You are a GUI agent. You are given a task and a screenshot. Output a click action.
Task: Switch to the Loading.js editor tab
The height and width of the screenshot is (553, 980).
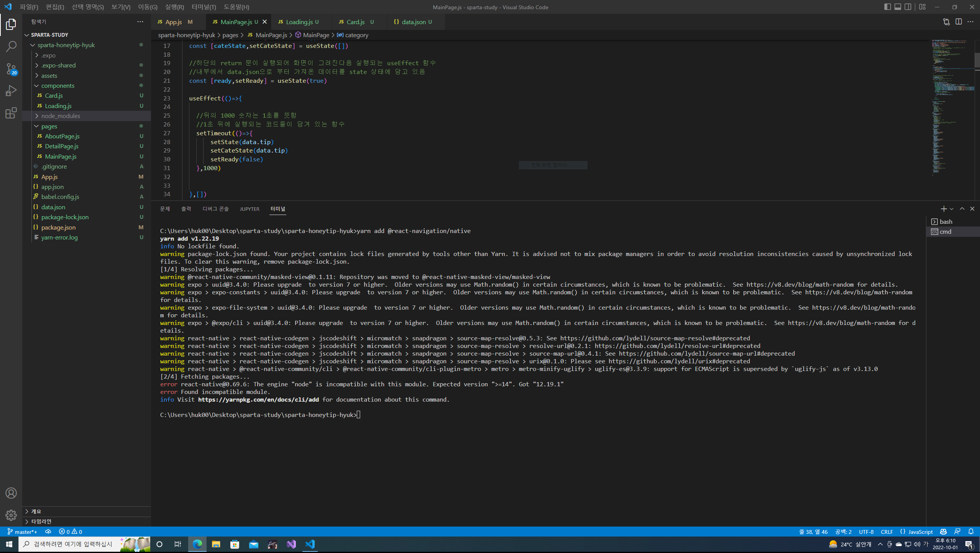[x=301, y=22]
